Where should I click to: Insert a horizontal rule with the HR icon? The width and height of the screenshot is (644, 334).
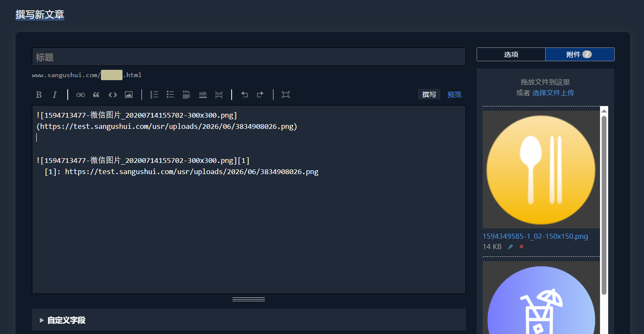(203, 95)
